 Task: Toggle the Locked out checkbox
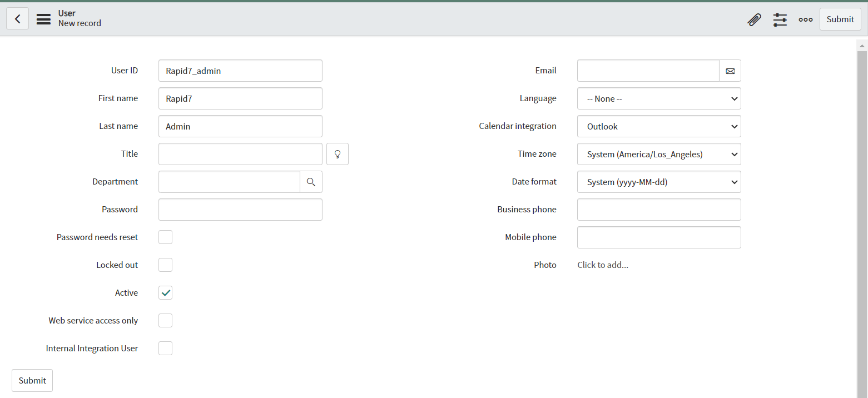tap(165, 265)
